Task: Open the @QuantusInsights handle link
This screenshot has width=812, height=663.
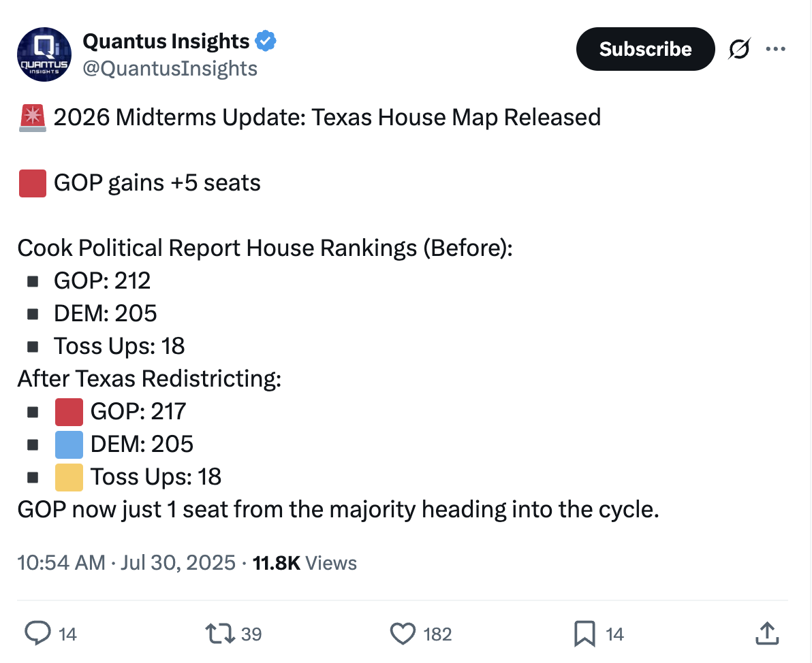Action: tap(170, 68)
